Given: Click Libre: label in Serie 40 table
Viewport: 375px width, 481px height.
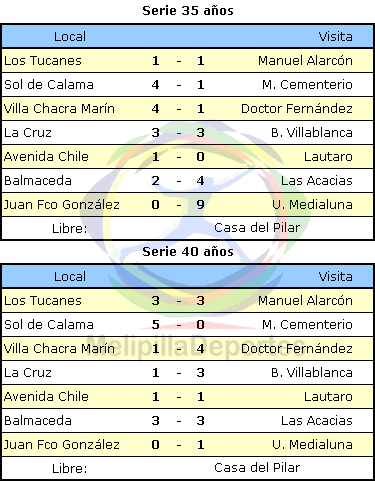Looking at the screenshot, I should 70,469.
